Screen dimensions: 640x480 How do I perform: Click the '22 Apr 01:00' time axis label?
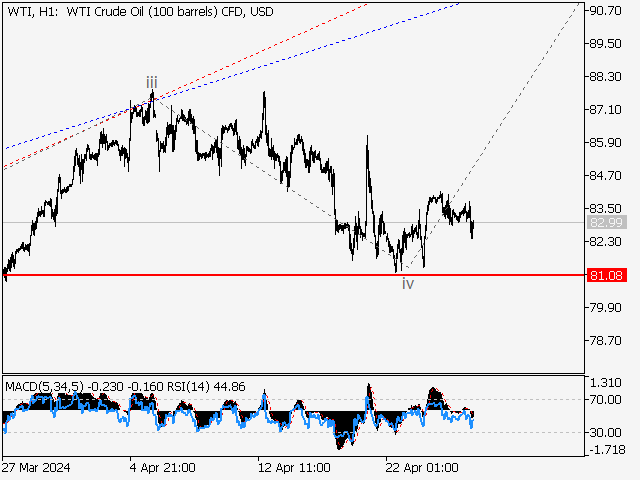coord(422,467)
